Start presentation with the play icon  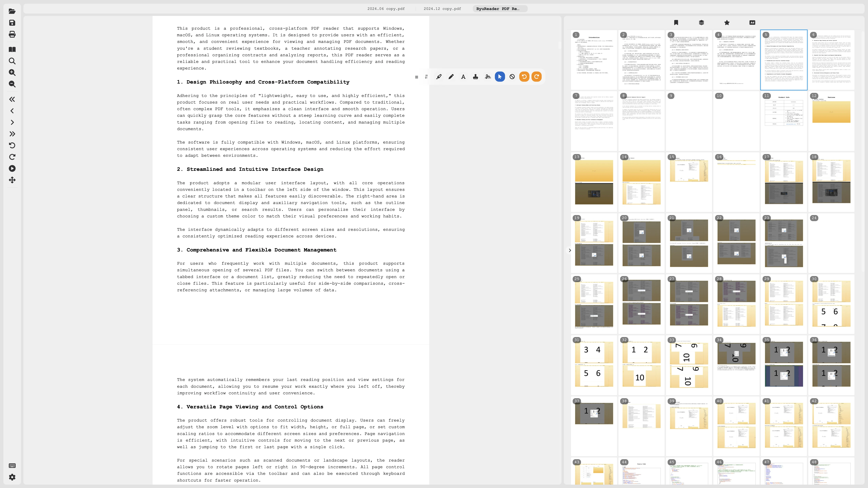click(12, 168)
